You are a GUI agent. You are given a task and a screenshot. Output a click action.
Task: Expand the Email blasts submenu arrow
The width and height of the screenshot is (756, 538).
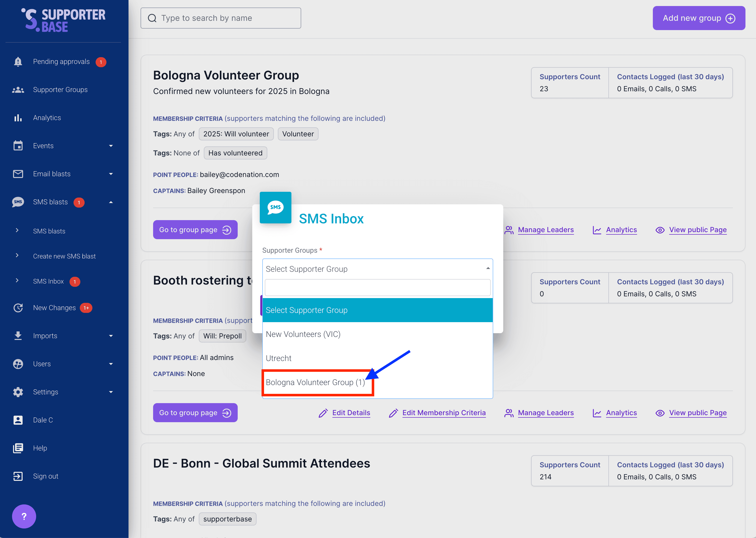pos(111,174)
